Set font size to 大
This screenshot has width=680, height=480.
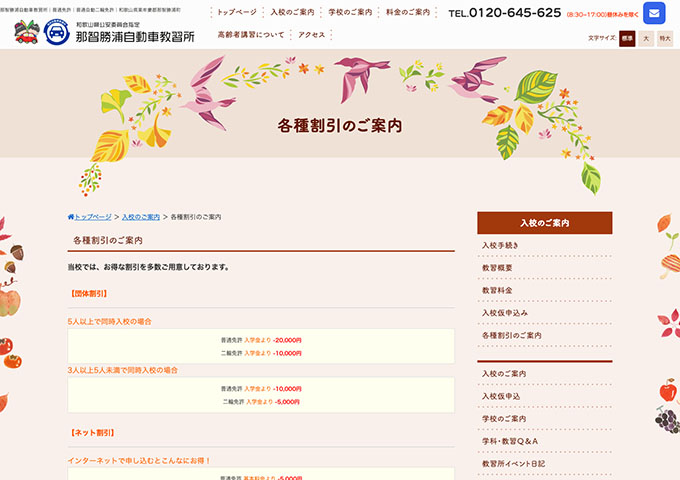pyautogui.click(x=646, y=39)
